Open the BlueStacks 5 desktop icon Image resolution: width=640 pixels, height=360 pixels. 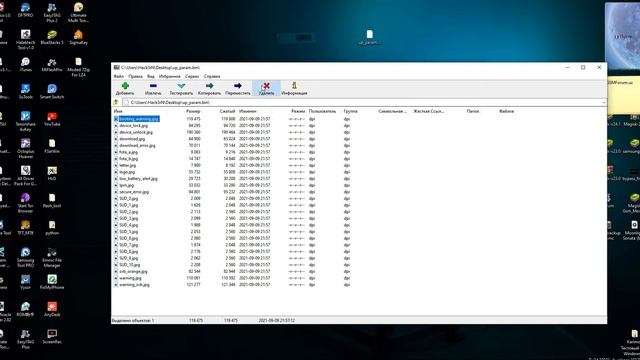pyautogui.click(x=52, y=37)
